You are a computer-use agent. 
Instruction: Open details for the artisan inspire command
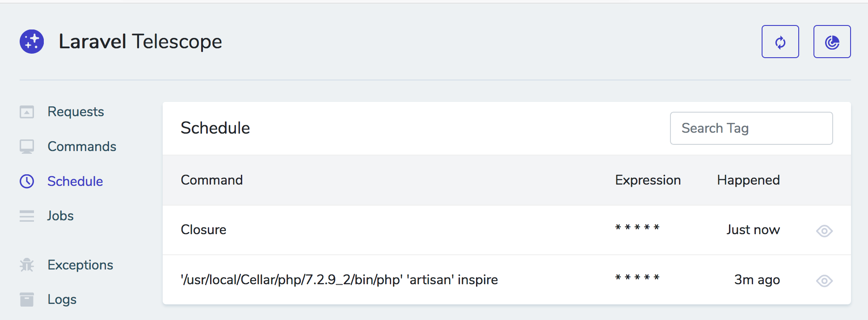point(824,281)
